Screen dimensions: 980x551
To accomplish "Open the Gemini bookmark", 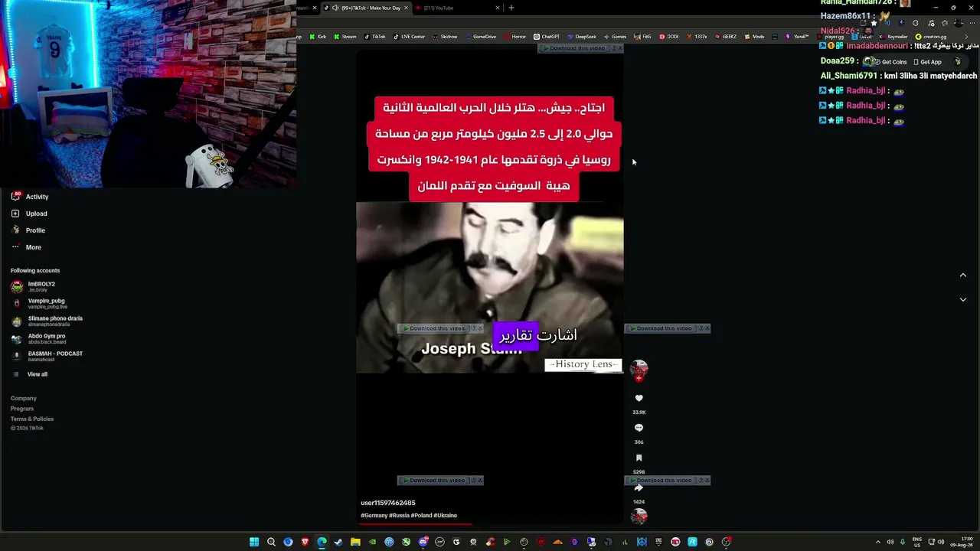I will pos(616,37).
